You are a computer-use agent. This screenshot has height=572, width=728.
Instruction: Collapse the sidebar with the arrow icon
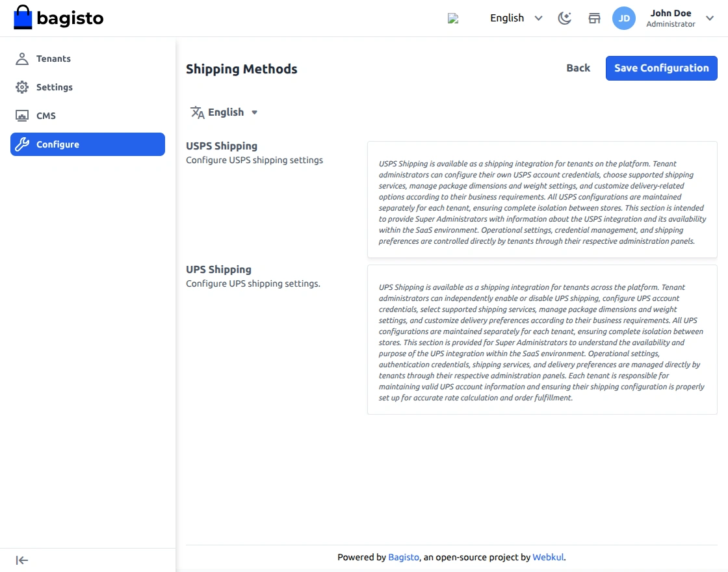tap(22, 560)
